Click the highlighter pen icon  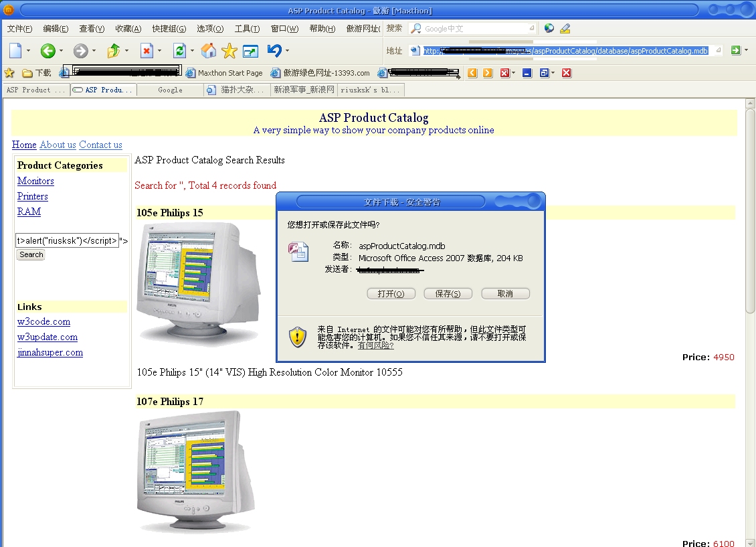(565, 29)
